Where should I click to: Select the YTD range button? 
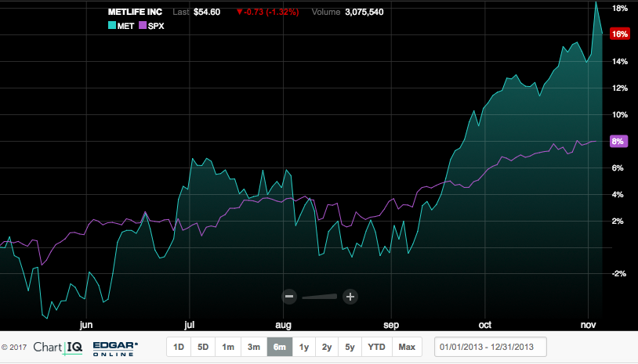point(376,347)
